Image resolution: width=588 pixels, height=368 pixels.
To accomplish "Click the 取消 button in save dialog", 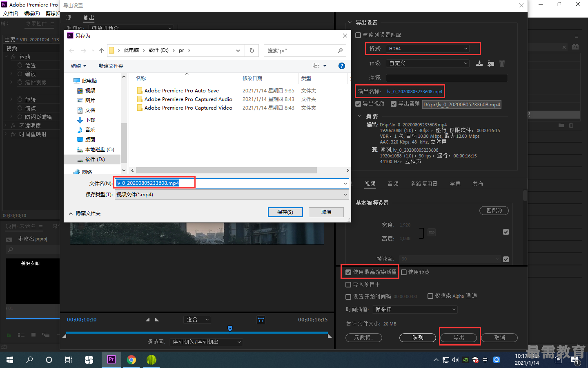I will (326, 212).
